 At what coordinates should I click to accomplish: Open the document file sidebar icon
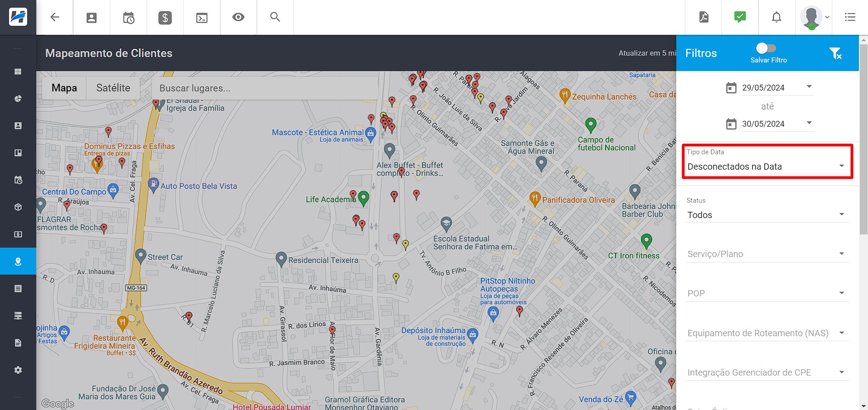click(x=18, y=343)
